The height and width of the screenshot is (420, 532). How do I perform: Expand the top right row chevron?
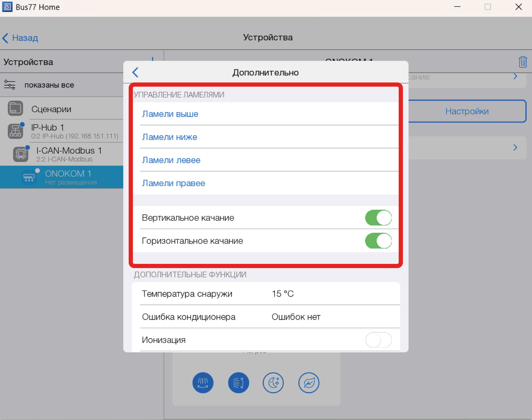[x=515, y=77]
